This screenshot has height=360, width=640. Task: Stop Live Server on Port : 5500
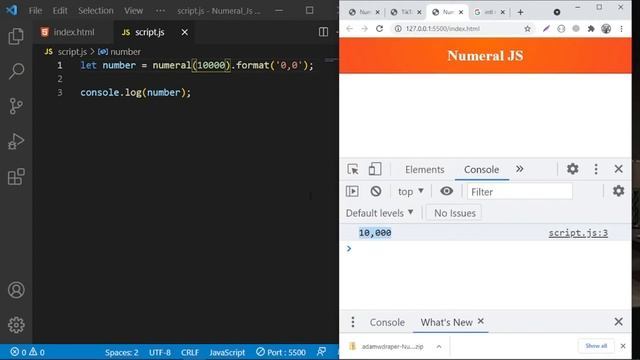click(281, 352)
